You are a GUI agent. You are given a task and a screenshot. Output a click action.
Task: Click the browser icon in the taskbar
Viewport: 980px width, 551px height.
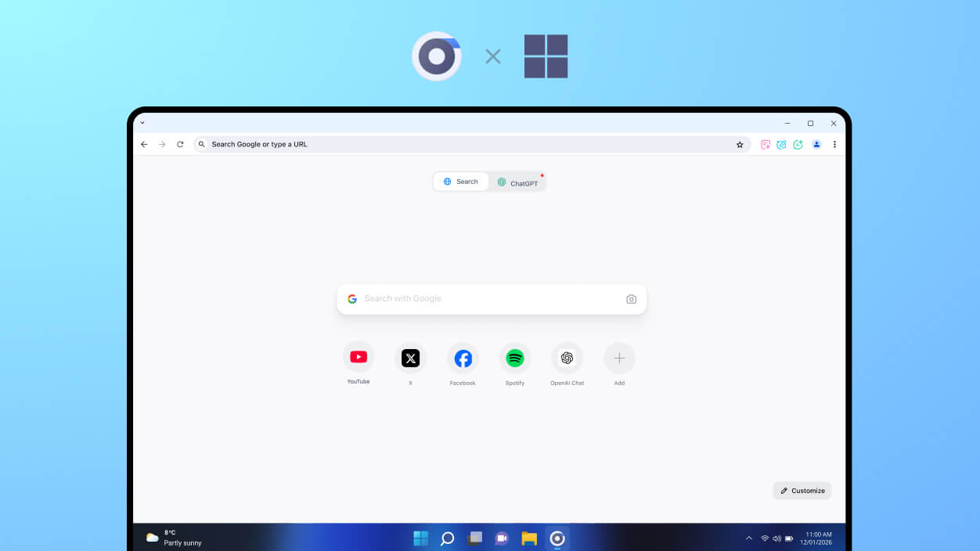(x=557, y=538)
